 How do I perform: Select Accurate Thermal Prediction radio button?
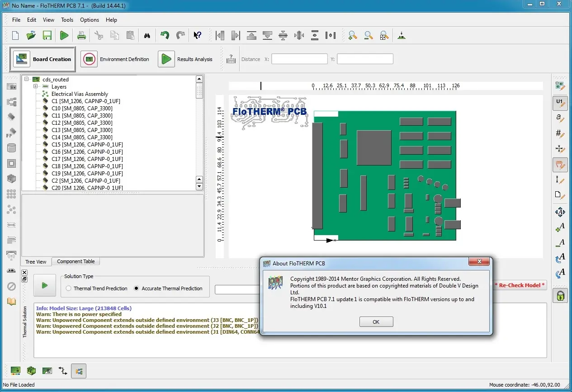point(137,288)
